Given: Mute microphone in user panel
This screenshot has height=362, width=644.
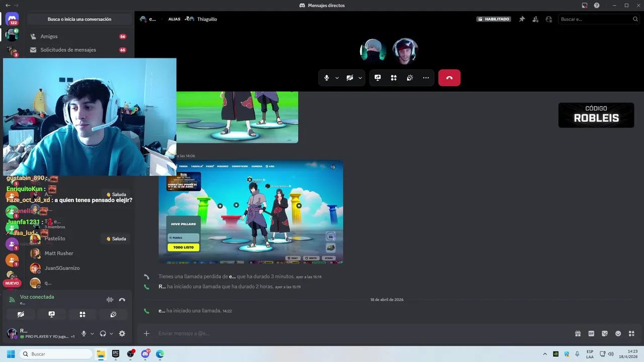Looking at the screenshot, I should (x=84, y=333).
